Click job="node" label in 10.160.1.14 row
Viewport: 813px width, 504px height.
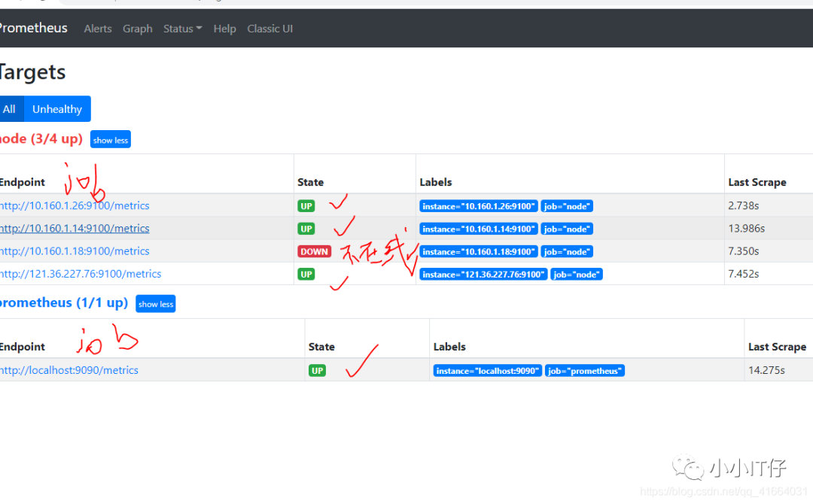pyautogui.click(x=567, y=229)
